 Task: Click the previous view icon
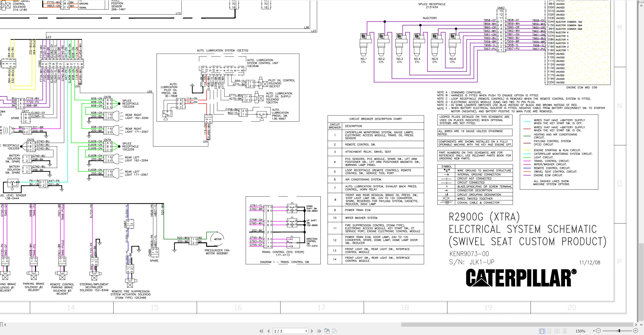tap(327, 331)
